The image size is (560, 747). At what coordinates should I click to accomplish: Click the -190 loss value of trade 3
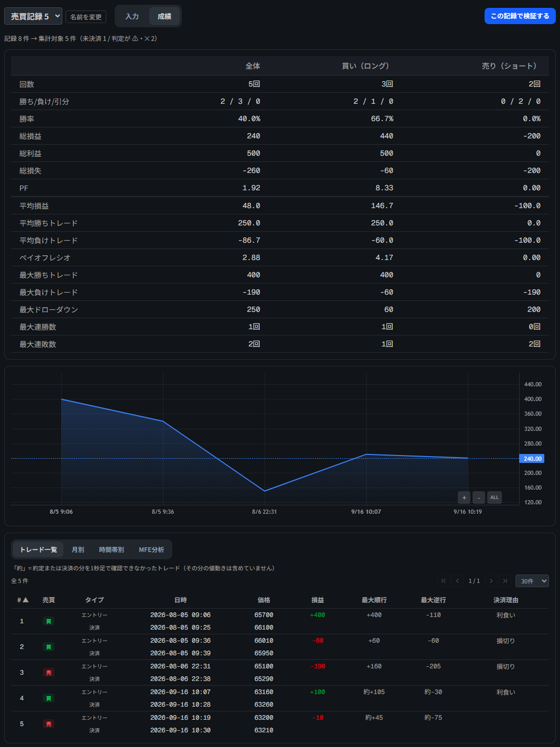coord(317,666)
